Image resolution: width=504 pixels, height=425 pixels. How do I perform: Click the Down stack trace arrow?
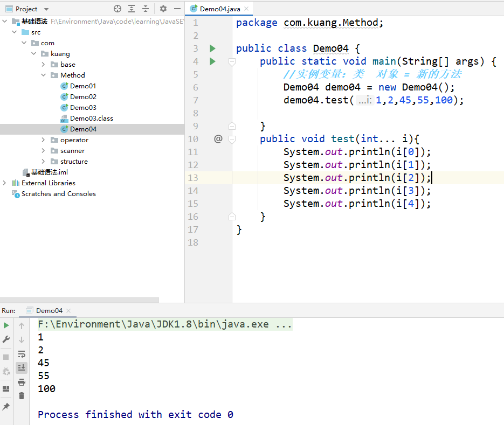[22, 339]
